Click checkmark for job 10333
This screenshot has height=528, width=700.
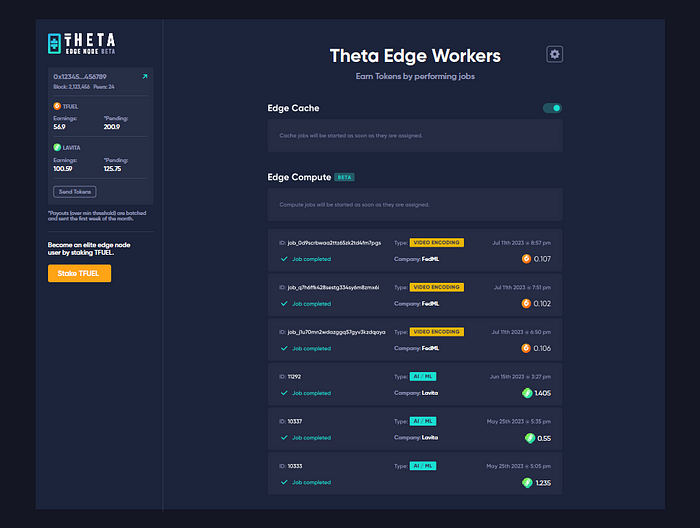[284, 482]
